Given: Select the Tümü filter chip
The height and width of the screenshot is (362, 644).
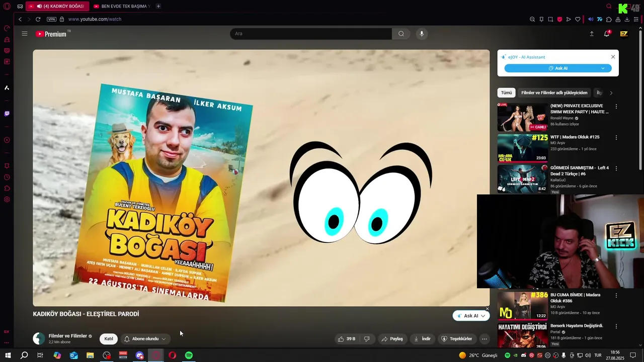Looking at the screenshot, I should point(506,93).
